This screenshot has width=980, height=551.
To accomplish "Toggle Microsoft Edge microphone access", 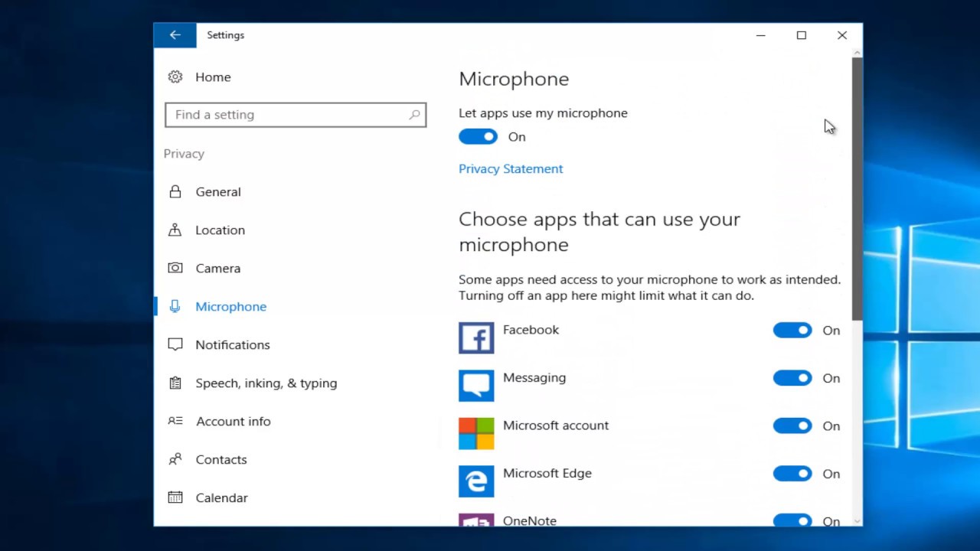I will 792,474.
